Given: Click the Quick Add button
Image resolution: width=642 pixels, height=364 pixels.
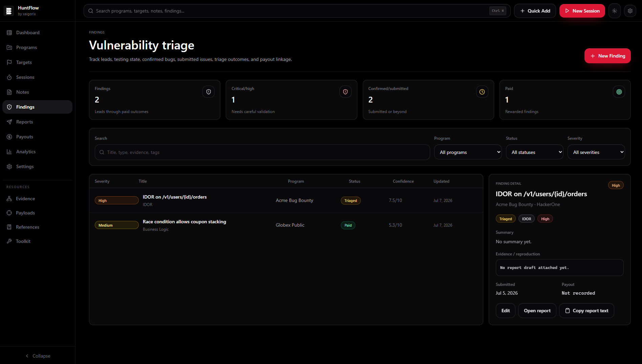Looking at the screenshot, I should coord(535,11).
